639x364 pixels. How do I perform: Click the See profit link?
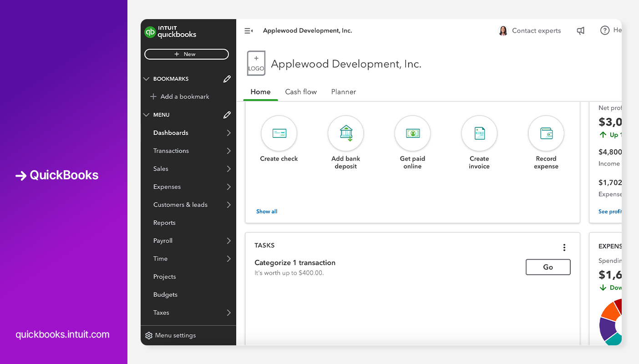click(x=610, y=212)
